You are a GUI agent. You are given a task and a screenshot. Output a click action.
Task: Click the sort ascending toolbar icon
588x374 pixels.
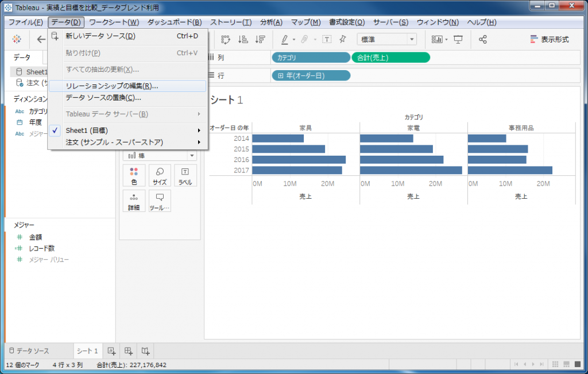243,39
